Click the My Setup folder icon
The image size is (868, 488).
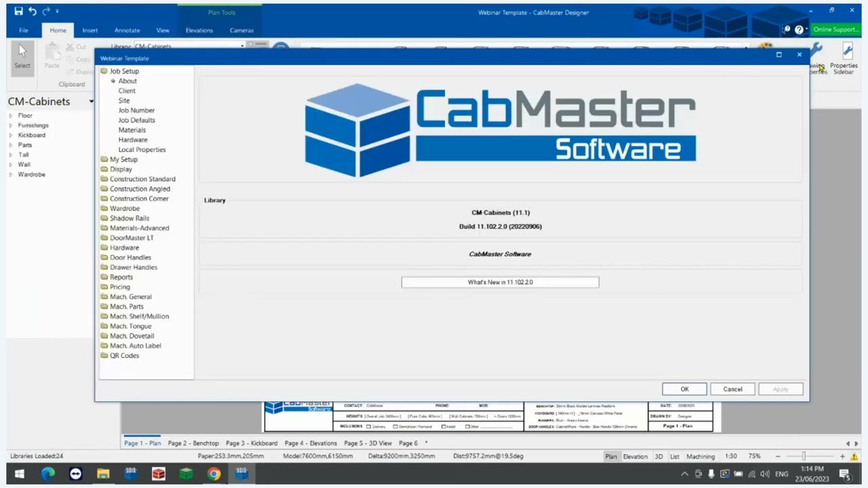pyautogui.click(x=104, y=159)
